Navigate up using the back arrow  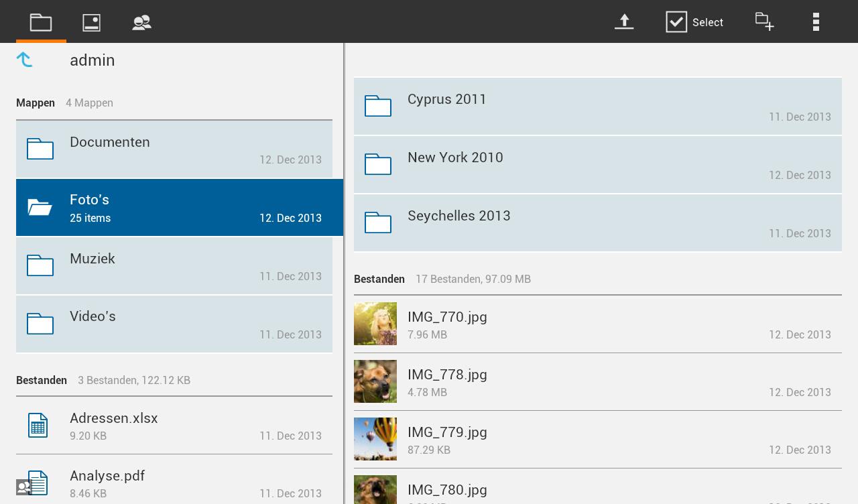[24, 60]
